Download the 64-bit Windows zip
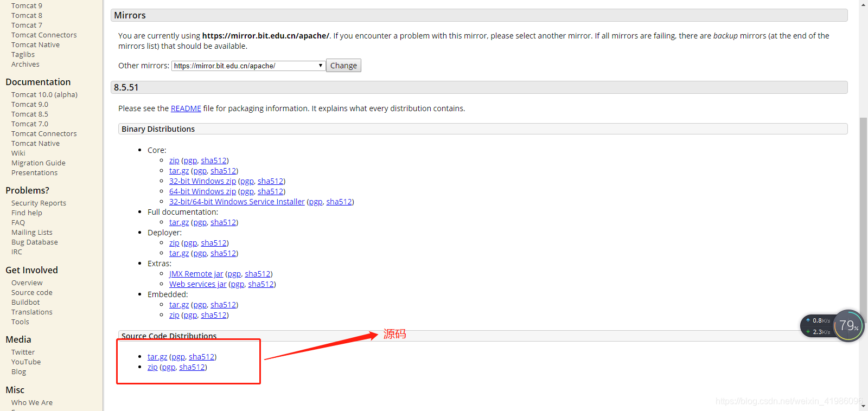 click(202, 191)
